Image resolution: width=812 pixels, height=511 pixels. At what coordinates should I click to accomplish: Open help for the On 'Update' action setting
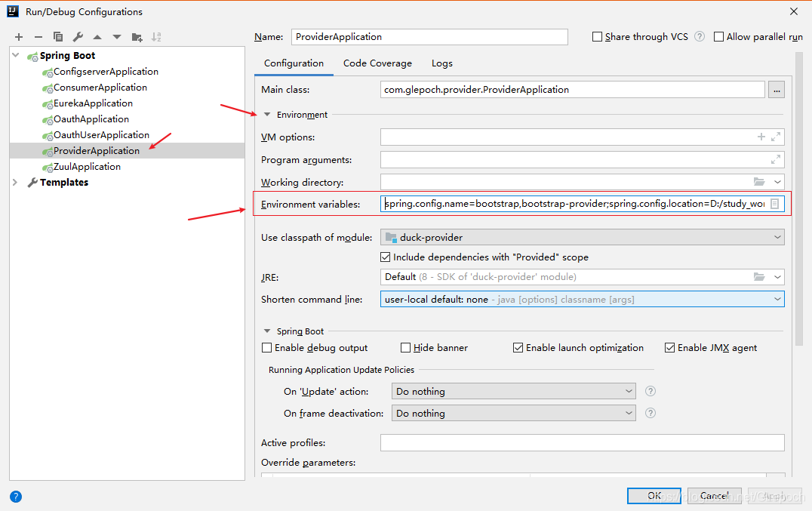651,392
